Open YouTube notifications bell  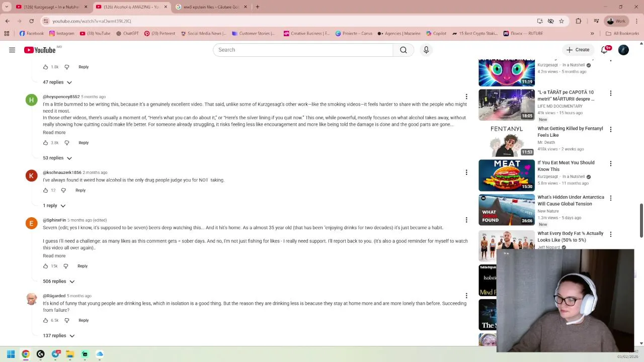point(605,50)
